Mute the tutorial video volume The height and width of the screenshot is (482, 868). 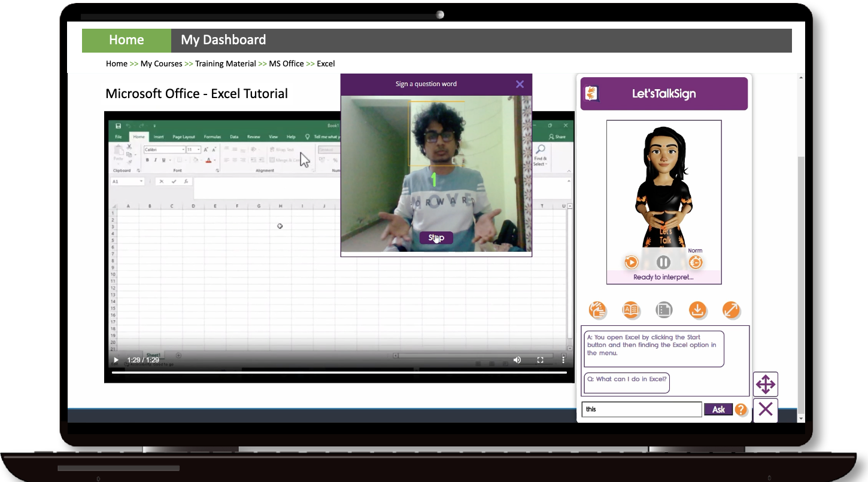point(517,360)
